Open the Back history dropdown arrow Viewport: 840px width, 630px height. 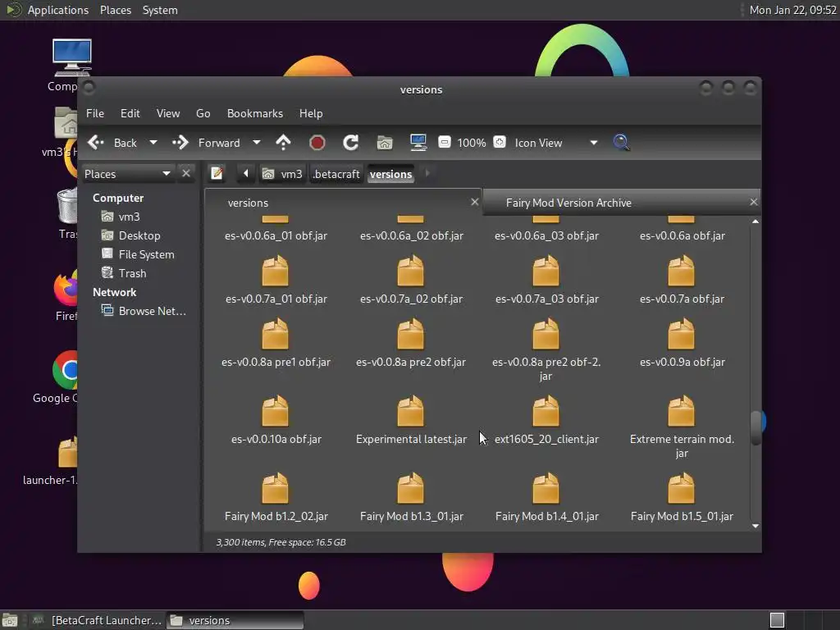tap(153, 143)
